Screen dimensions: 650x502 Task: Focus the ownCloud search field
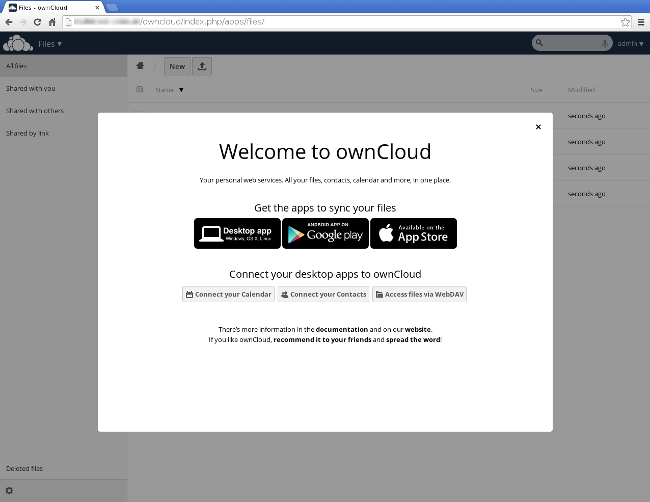pyautogui.click(x=572, y=43)
